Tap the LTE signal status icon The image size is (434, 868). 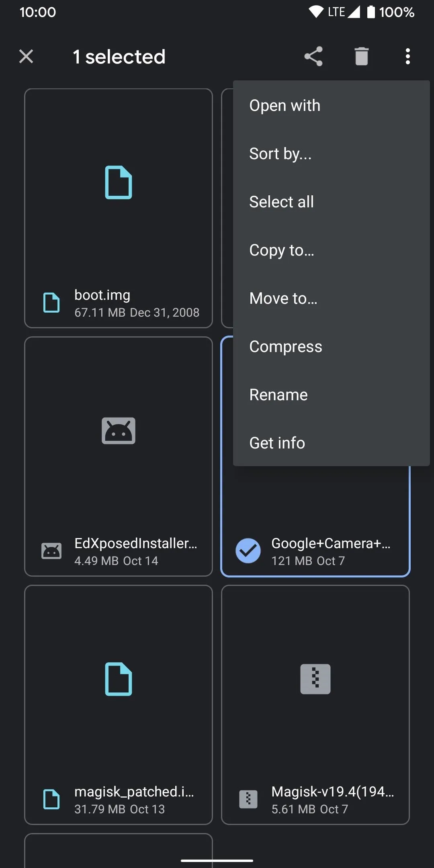344,12
